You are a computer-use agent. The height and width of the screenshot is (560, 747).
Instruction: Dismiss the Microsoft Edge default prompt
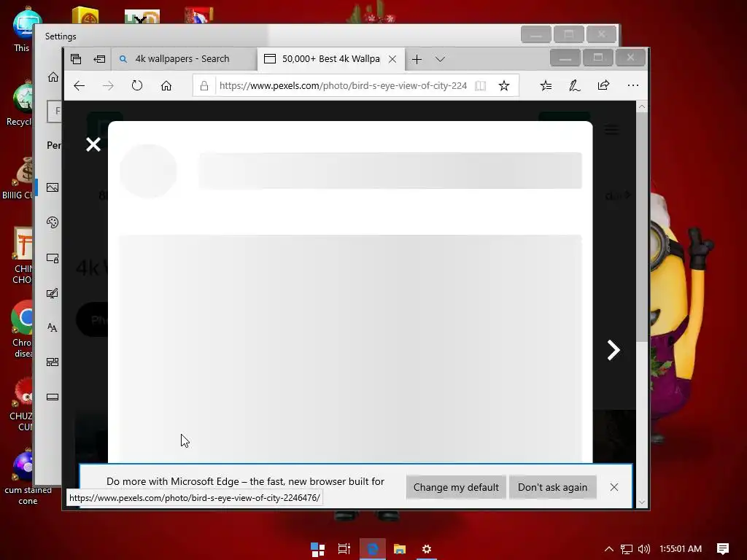614,487
